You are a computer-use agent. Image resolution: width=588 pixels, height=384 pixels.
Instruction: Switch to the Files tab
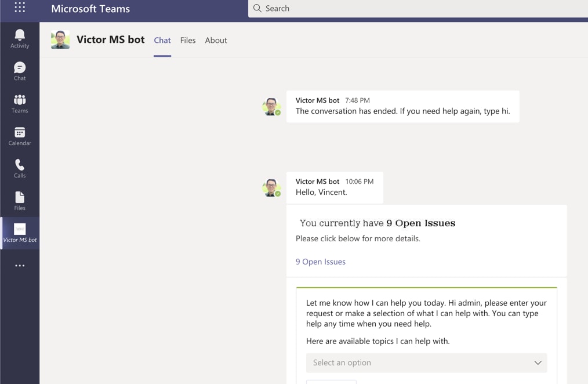pyautogui.click(x=188, y=40)
